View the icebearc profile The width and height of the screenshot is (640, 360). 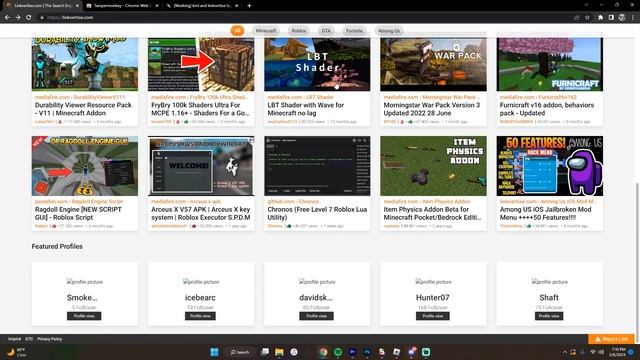pyautogui.click(x=200, y=316)
